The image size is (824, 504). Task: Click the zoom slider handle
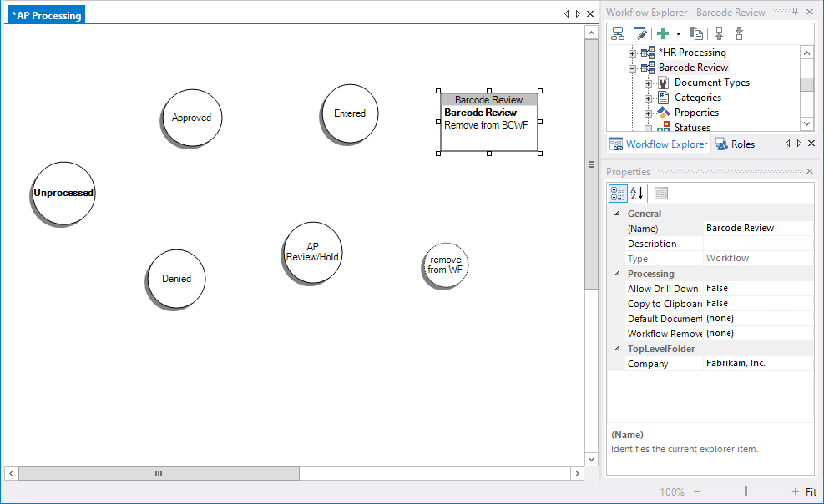(x=746, y=491)
